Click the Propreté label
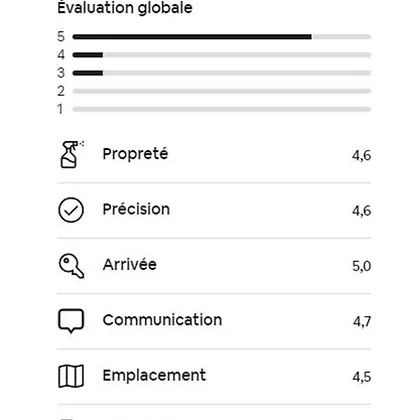 [x=135, y=154]
